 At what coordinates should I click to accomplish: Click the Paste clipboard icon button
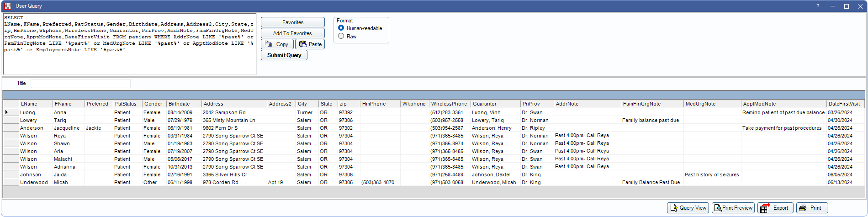tap(303, 44)
